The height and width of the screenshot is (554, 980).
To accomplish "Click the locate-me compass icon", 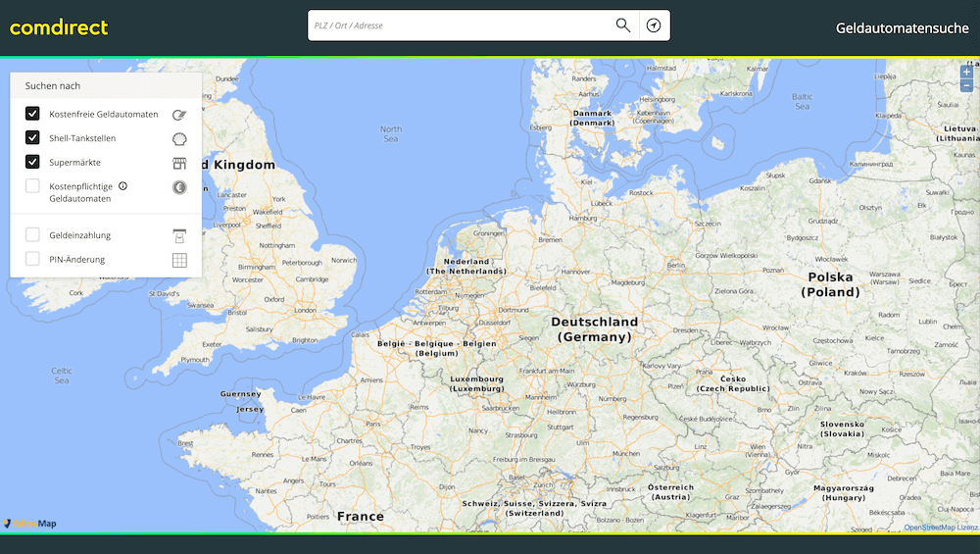I will 654,25.
